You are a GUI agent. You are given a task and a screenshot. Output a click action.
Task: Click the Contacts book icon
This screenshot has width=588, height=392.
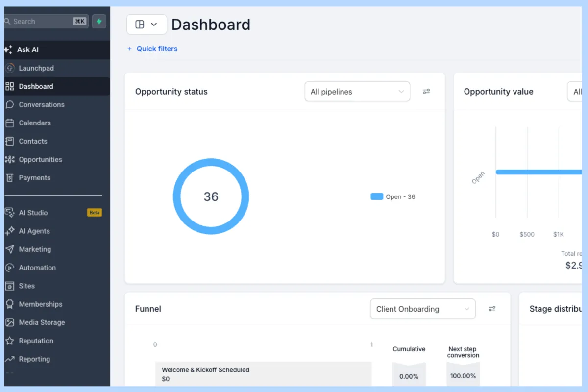9,141
